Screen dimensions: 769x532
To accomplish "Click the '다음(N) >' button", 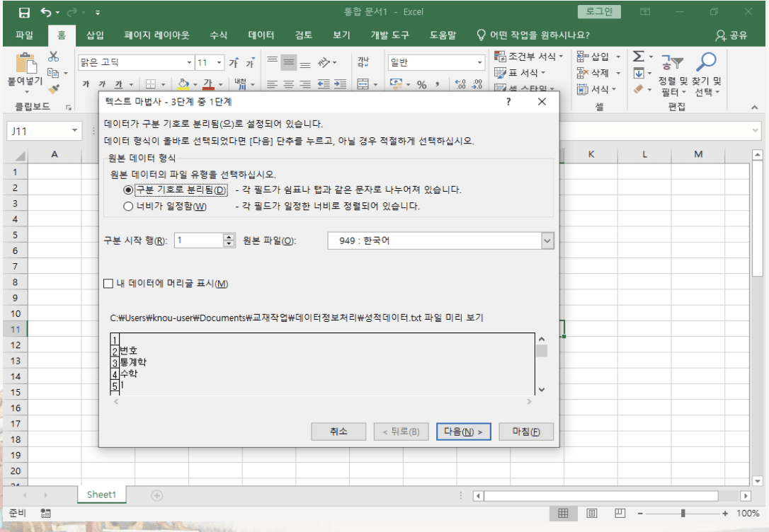I will [463, 432].
